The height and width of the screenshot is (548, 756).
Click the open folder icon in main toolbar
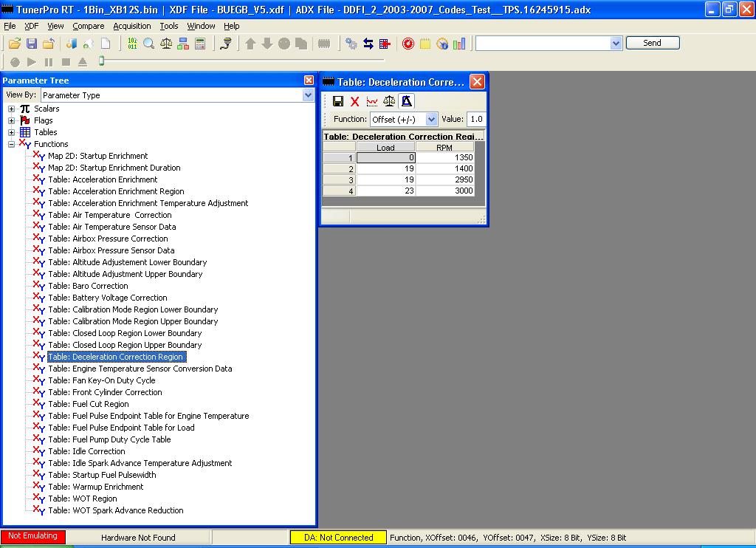[x=14, y=44]
